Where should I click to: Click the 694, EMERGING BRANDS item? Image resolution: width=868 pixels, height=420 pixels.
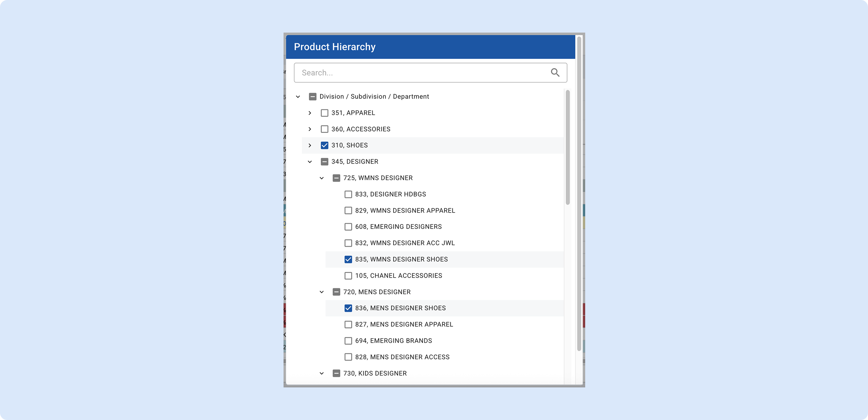(x=393, y=341)
